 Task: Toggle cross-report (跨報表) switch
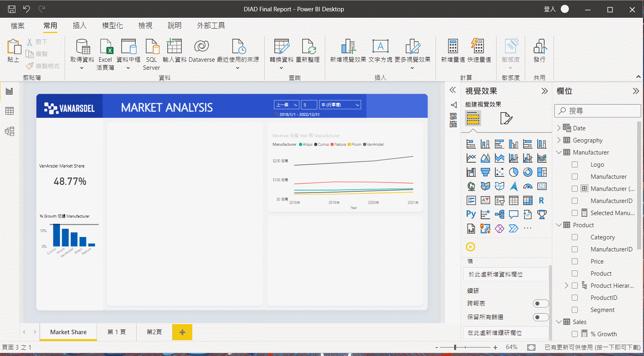[x=541, y=304]
